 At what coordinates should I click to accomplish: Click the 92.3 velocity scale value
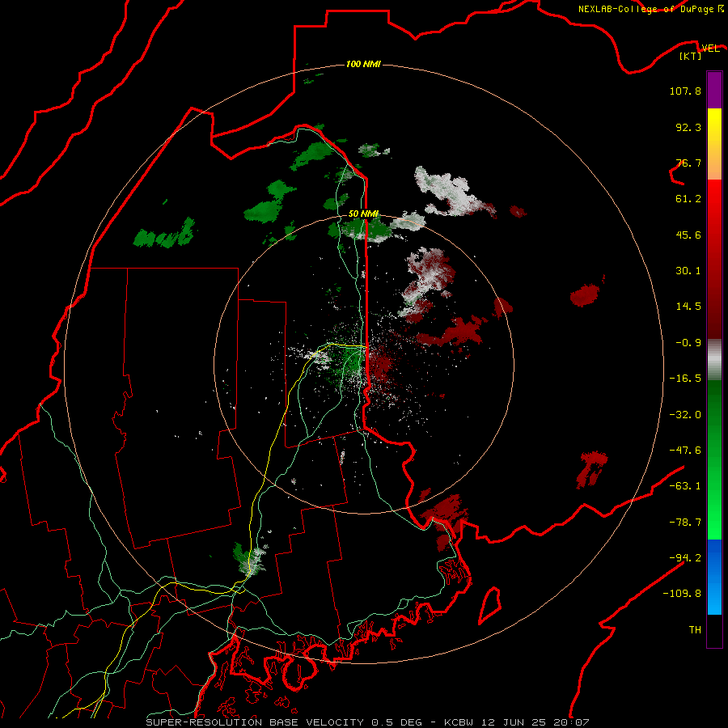[688, 127]
